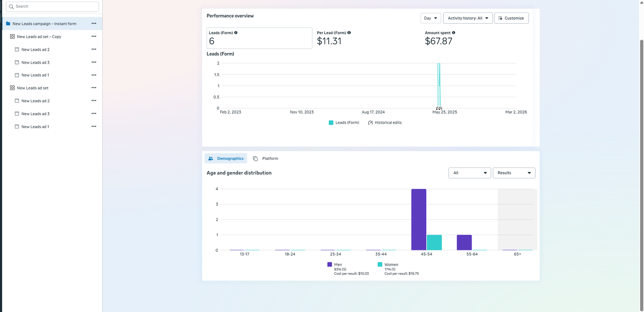Select the Leads (Form) metric card
Image resolution: width=644 pixels, height=312 pixels.
[259, 38]
